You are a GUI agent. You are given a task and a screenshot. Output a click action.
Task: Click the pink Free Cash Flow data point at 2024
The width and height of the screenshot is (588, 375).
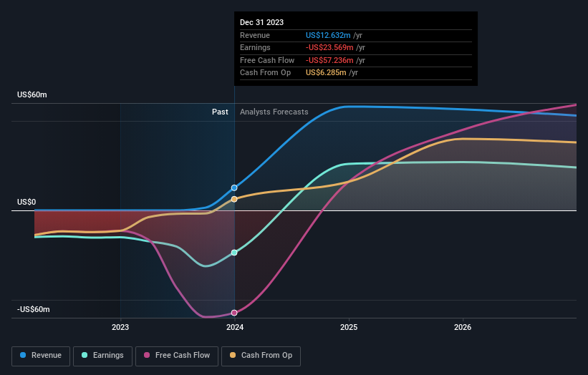click(234, 313)
